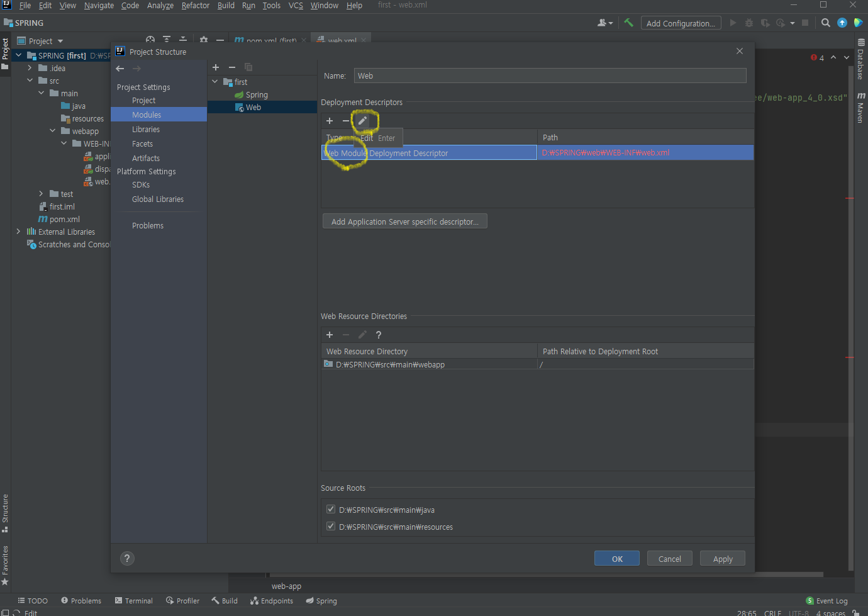Remove the selected deployment descriptor with minus icon
Image resolution: width=868 pixels, height=616 pixels.
[345, 121]
